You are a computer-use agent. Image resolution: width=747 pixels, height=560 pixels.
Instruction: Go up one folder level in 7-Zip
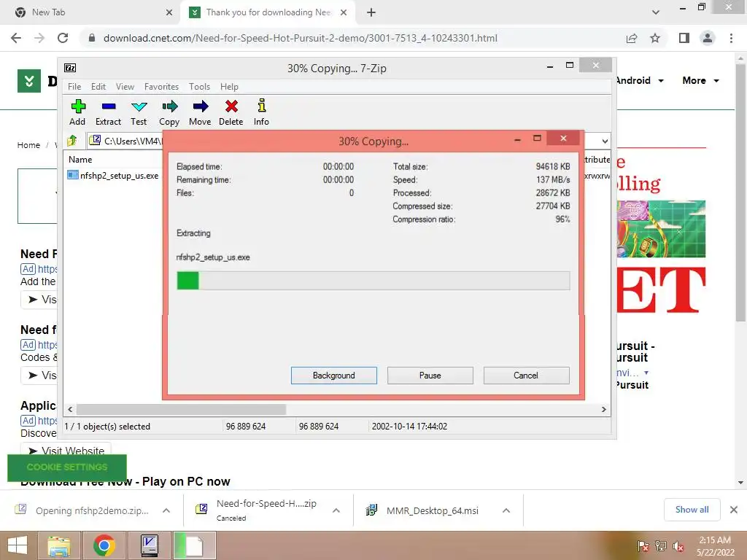[x=72, y=141]
